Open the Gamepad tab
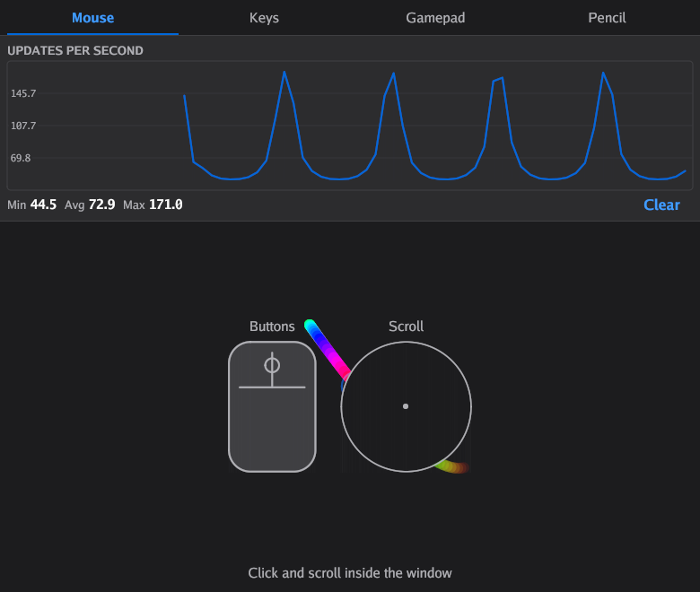 [x=435, y=18]
